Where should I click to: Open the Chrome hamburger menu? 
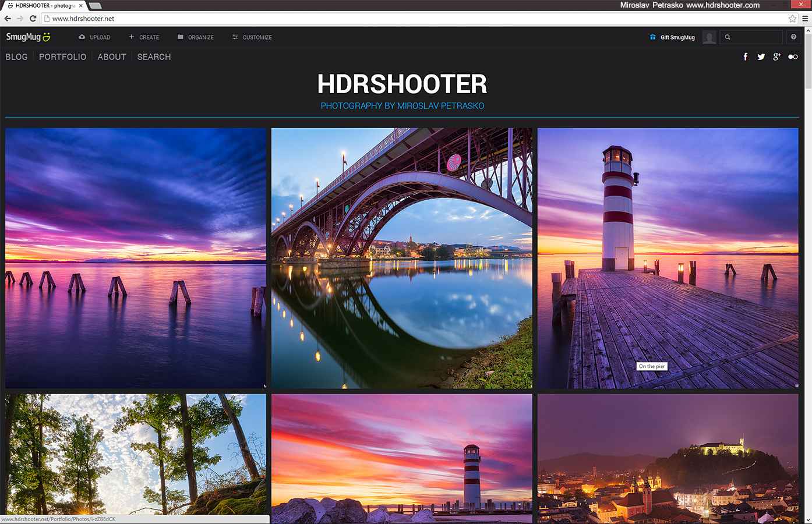tap(805, 19)
